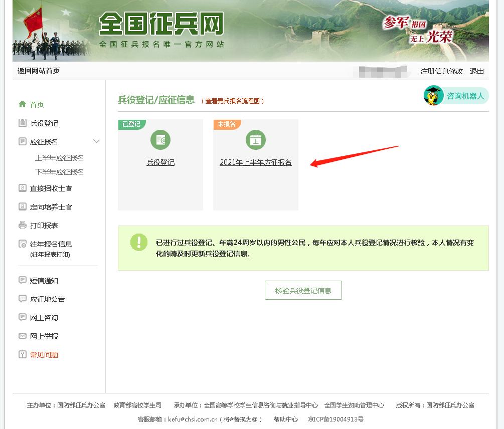504x429 pixels.
Task: Open 常见问题 question mark icon
Action: pyautogui.click(x=23, y=354)
